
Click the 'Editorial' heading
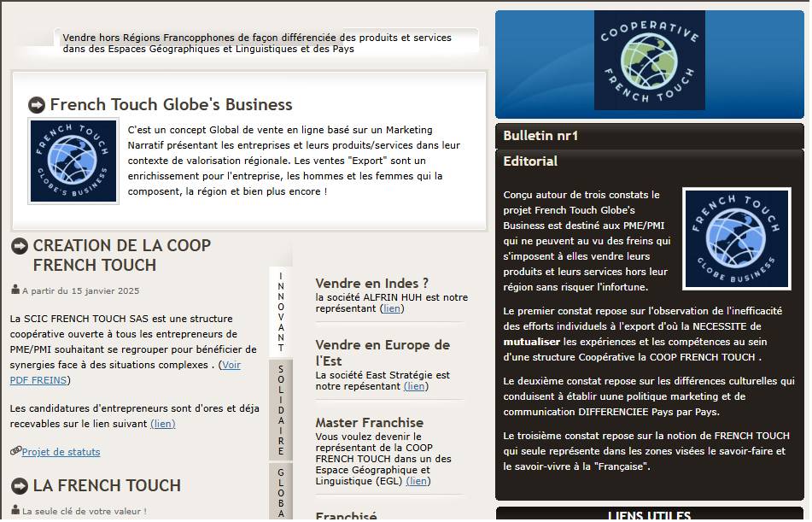pos(530,161)
